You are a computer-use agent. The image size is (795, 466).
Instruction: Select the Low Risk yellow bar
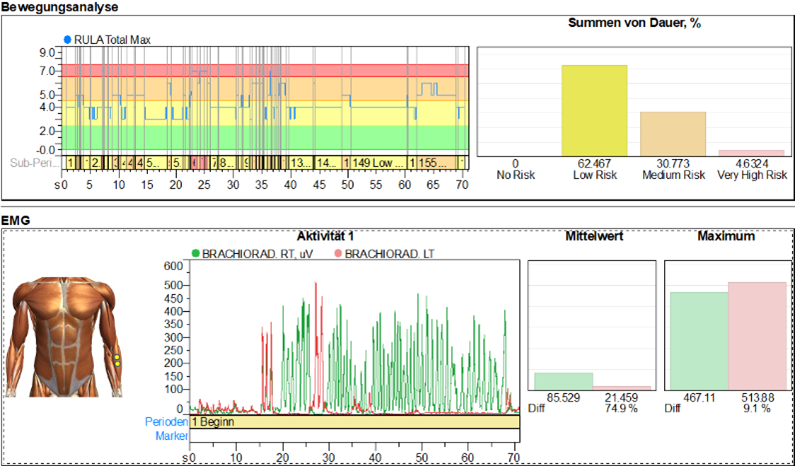click(594, 111)
